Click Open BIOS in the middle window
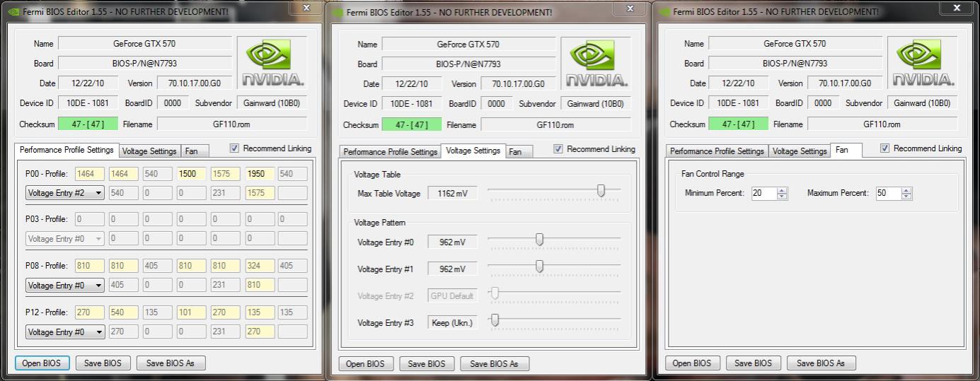 (366, 364)
